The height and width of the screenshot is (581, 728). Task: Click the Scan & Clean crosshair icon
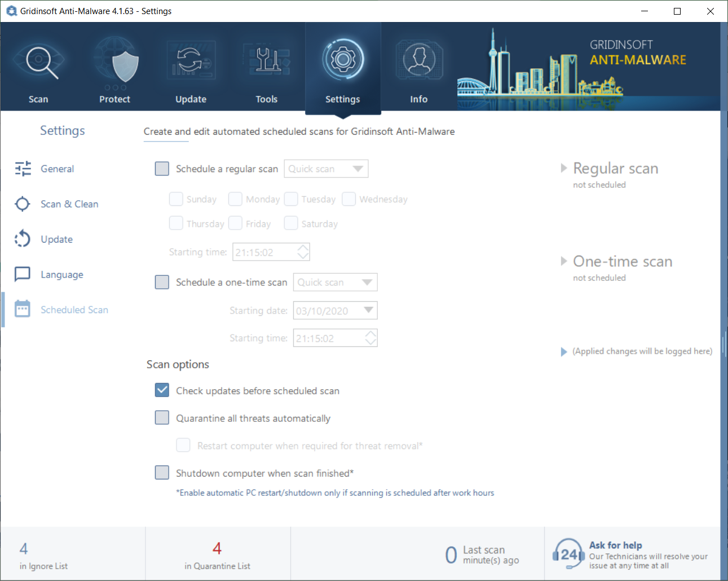pyautogui.click(x=23, y=204)
